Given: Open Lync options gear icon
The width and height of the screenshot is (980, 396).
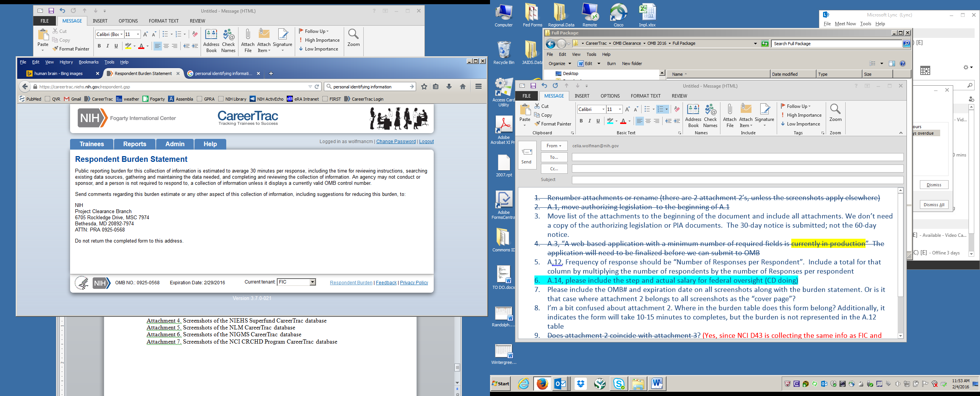Looking at the screenshot, I should click(x=966, y=67).
